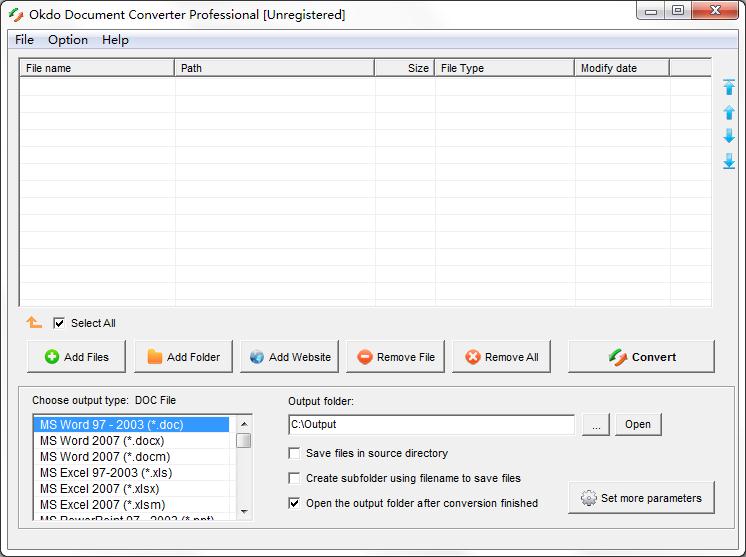Select MS Word 2007 (*.docx) output type
The width and height of the screenshot is (746, 557).
click(131, 440)
